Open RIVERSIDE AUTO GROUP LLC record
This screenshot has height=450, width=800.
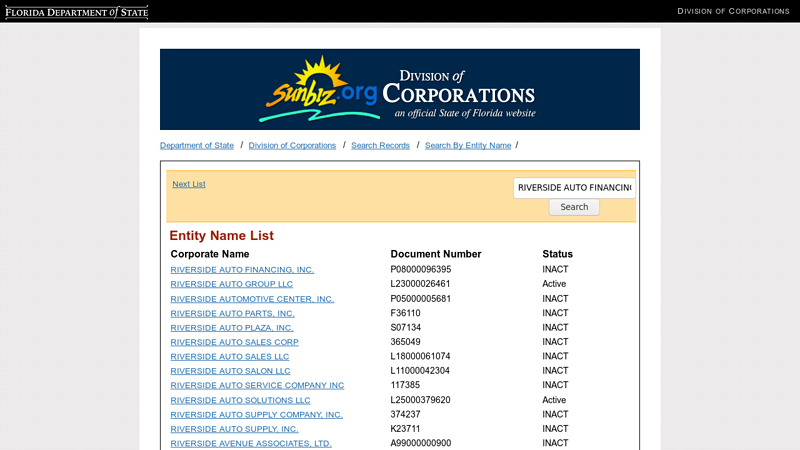pyautogui.click(x=232, y=284)
